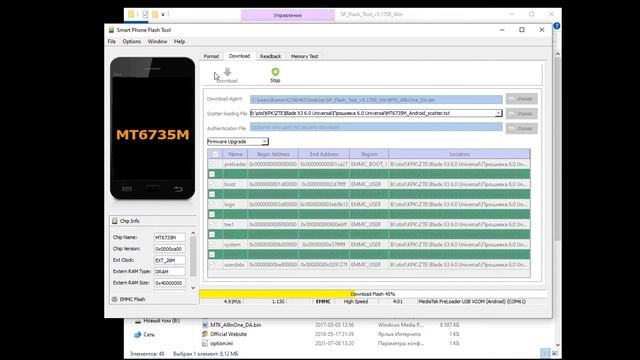Click the Chip Info panel icon
This screenshot has height=360, width=640.
(x=115, y=221)
